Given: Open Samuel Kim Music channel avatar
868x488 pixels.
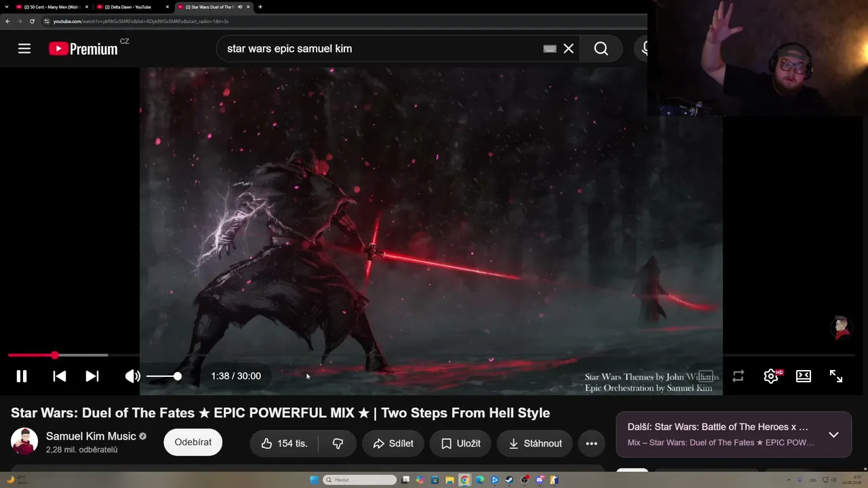Looking at the screenshot, I should 24,442.
